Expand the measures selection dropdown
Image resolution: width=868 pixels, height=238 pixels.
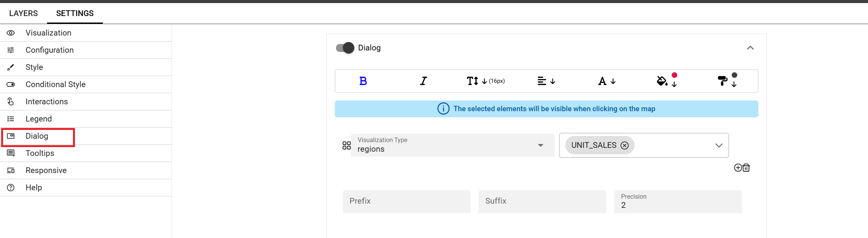[719, 146]
